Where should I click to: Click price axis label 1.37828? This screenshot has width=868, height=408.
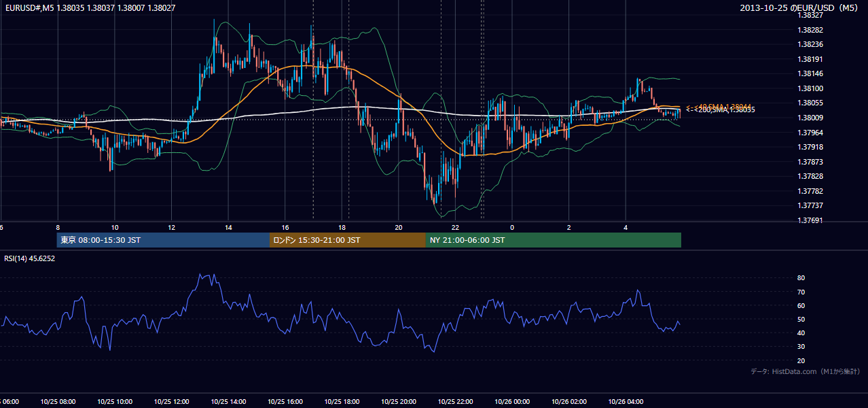coord(810,176)
